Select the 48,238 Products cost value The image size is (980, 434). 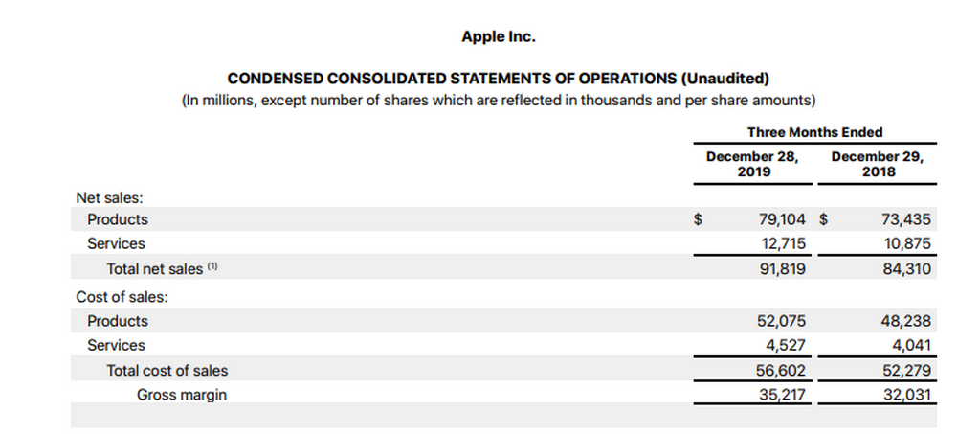point(907,321)
